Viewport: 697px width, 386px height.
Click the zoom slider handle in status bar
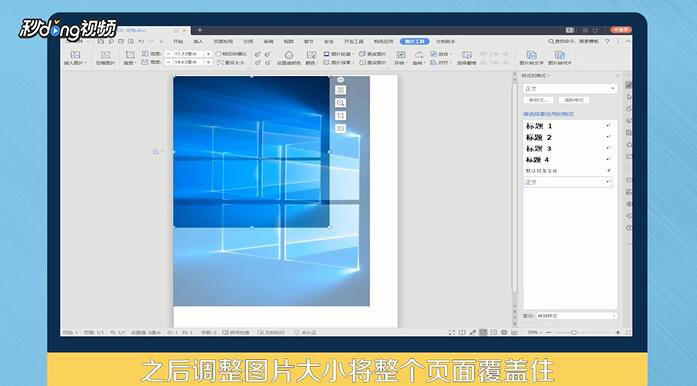pyautogui.click(x=574, y=332)
